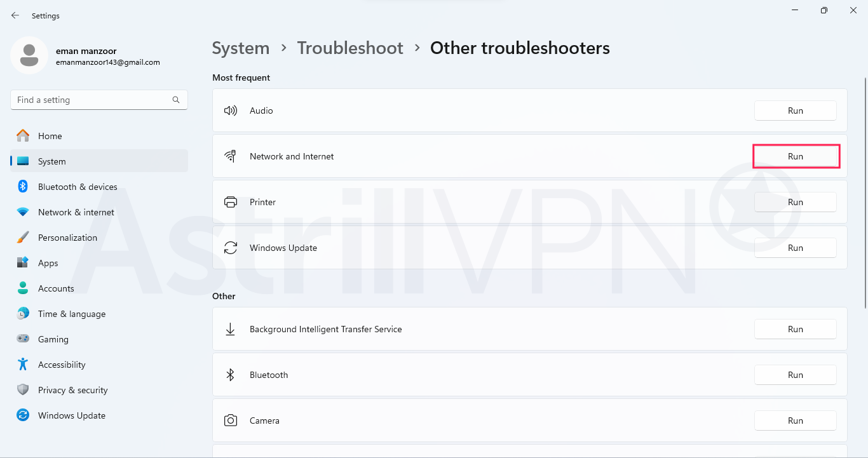Run the Windows Update troubleshooter
Image resolution: width=868 pixels, height=458 pixels.
coord(796,248)
